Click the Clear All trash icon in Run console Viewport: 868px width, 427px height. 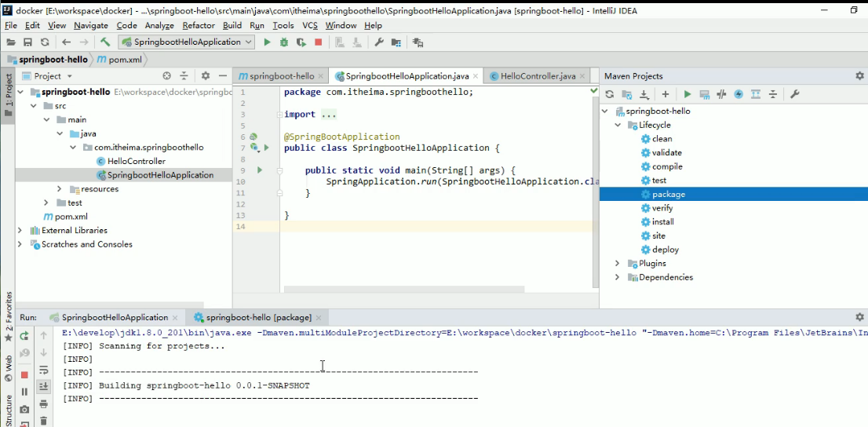(x=44, y=421)
